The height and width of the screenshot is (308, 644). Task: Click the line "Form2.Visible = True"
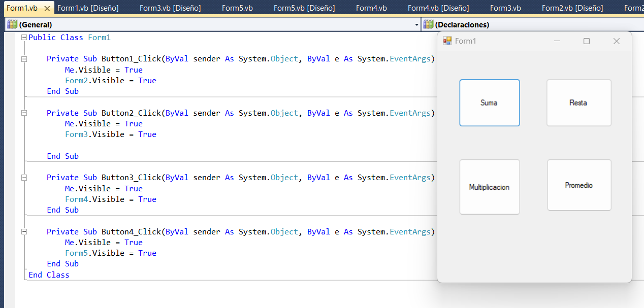111,81
